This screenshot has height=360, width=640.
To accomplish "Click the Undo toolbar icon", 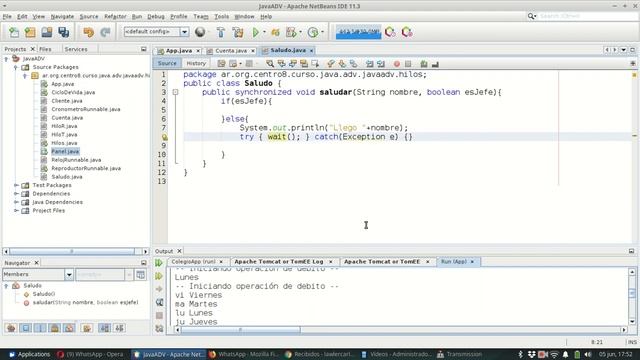I will pos(88,32).
